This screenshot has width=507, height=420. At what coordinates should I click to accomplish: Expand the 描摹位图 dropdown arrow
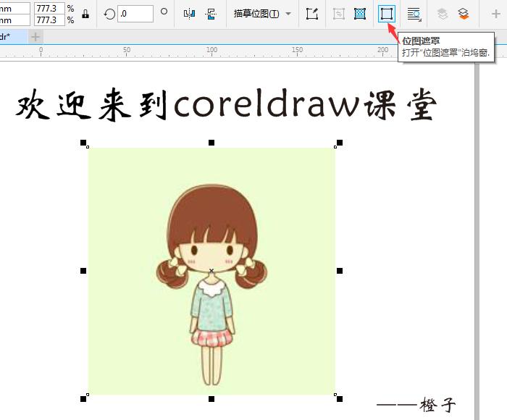pos(288,14)
